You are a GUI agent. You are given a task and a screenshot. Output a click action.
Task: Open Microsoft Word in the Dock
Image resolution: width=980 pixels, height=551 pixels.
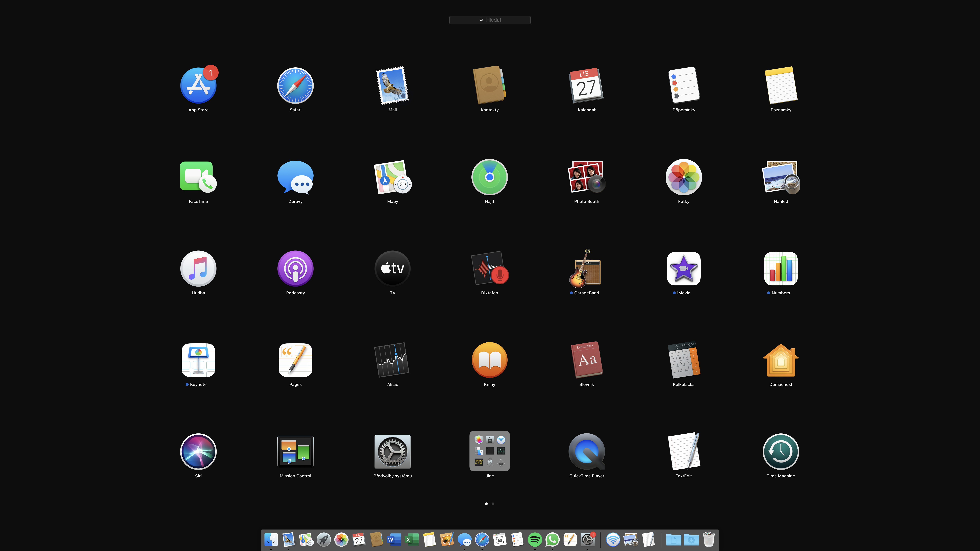click(x=394, y=539)
